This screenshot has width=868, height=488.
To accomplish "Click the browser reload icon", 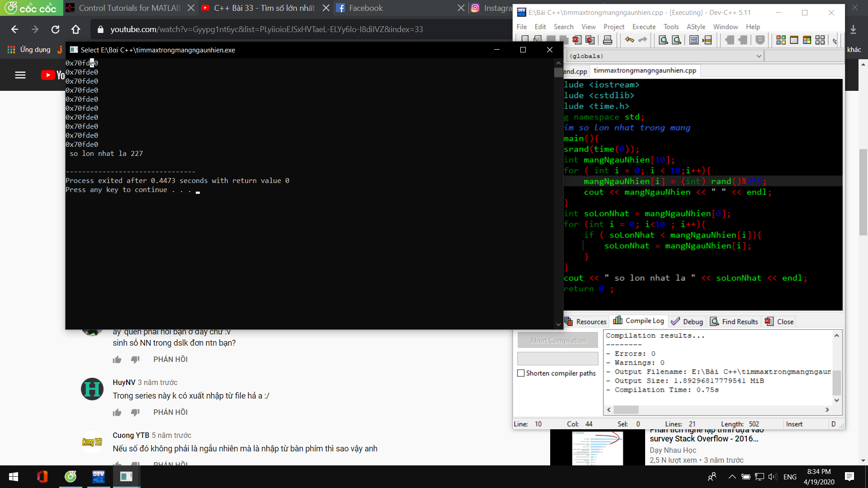I will (x=55, y=29).
